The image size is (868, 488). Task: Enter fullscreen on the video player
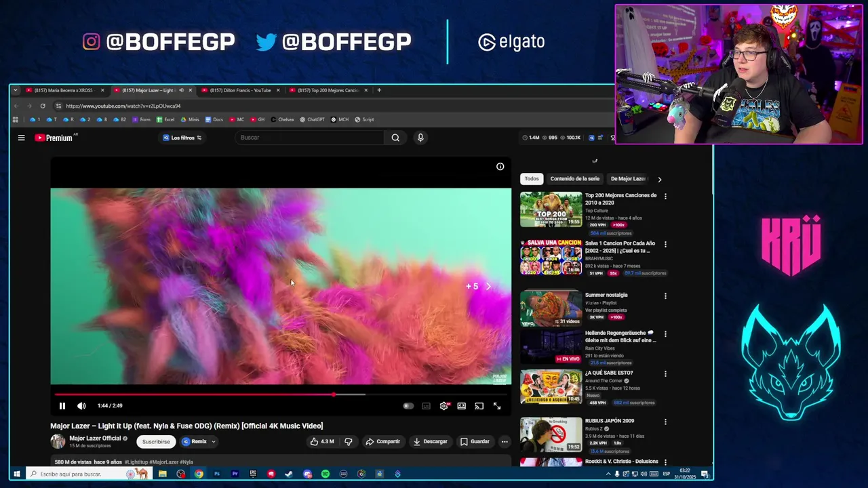(x=497, y=406)
